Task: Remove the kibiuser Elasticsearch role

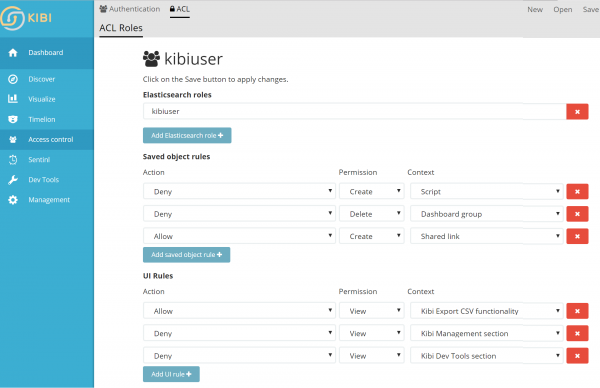Action: [x=577, y=112]
